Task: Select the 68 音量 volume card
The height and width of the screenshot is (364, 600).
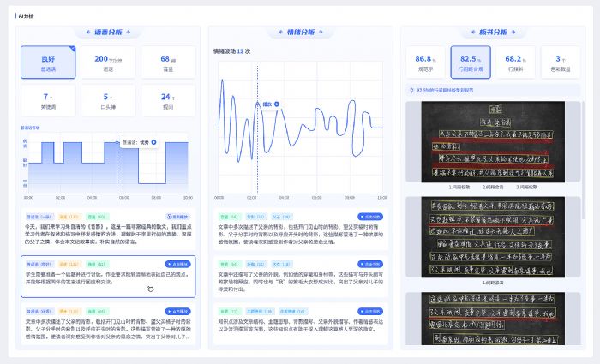Action: pos(168,63)
